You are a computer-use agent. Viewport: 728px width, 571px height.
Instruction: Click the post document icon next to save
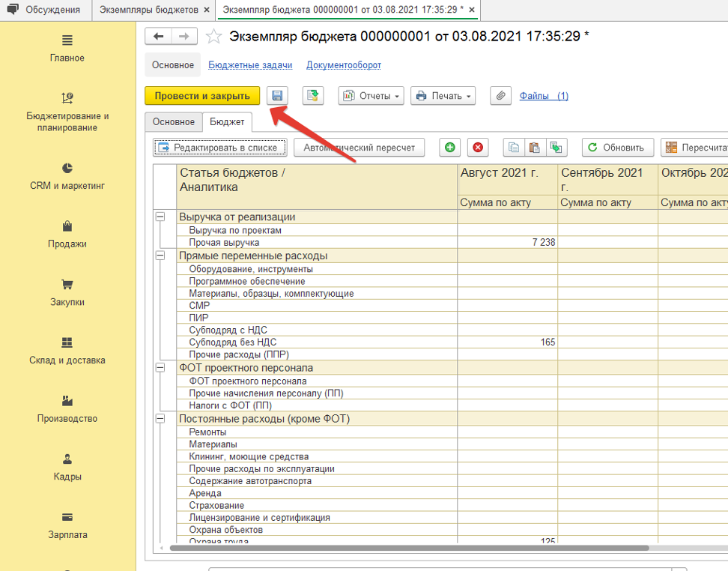pyautogui.click(x=313, y=96)
